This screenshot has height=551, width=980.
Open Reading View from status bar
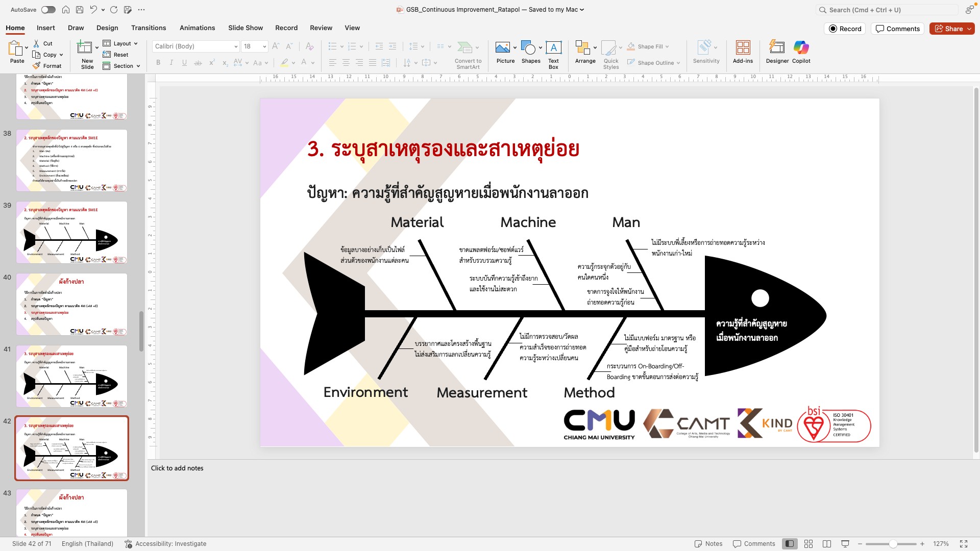pos(827,544)
